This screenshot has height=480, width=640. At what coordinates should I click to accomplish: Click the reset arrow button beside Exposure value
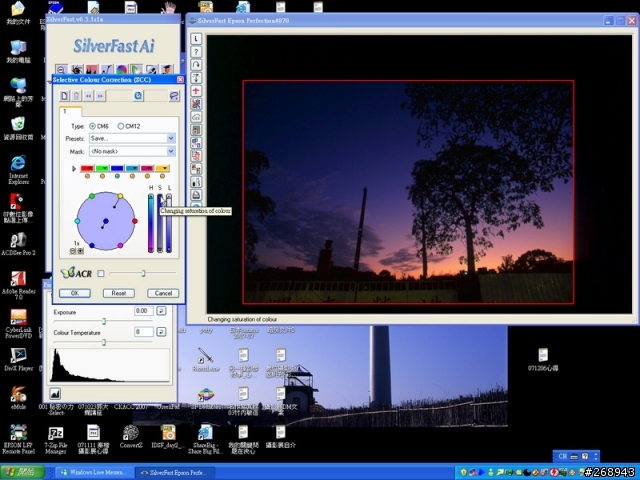click(x=161, y=311)
